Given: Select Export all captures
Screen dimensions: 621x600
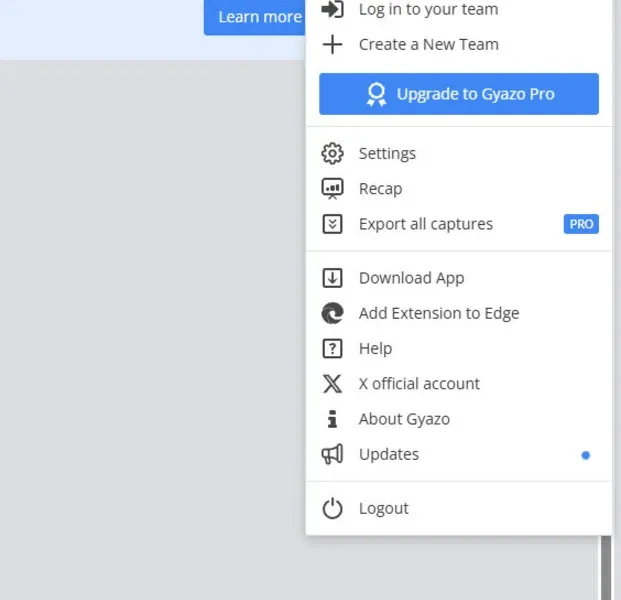Looking at the screenshot, I should 459,224.
